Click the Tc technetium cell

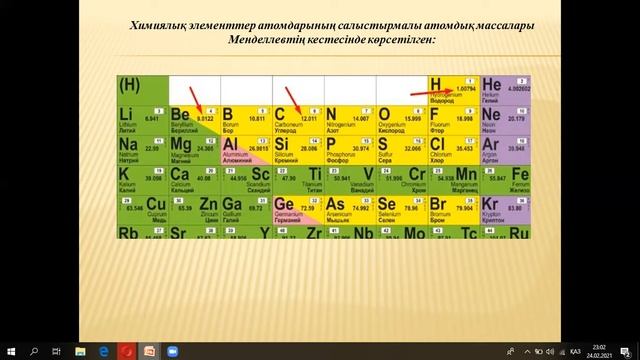(454, 232)
